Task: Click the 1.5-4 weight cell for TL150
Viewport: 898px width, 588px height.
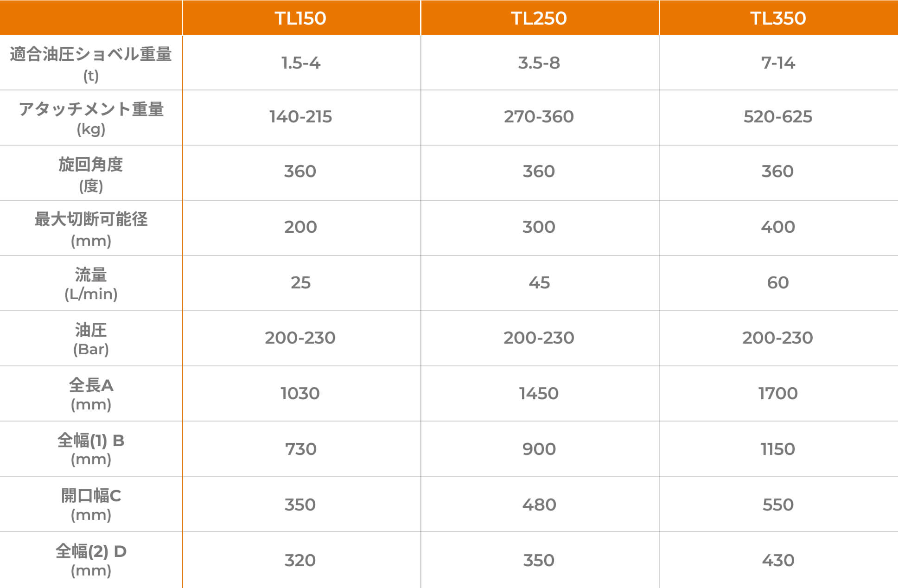Action: pyautogui.click(x=301, y=63)
